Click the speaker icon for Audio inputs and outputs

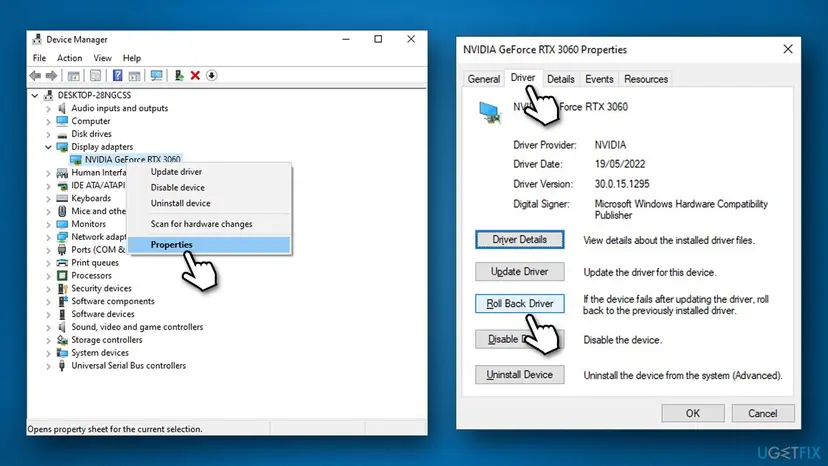62,108
